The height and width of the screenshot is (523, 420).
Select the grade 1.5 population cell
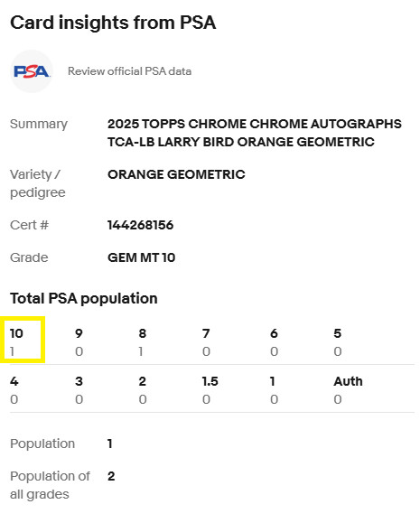(x=210, y=390)
